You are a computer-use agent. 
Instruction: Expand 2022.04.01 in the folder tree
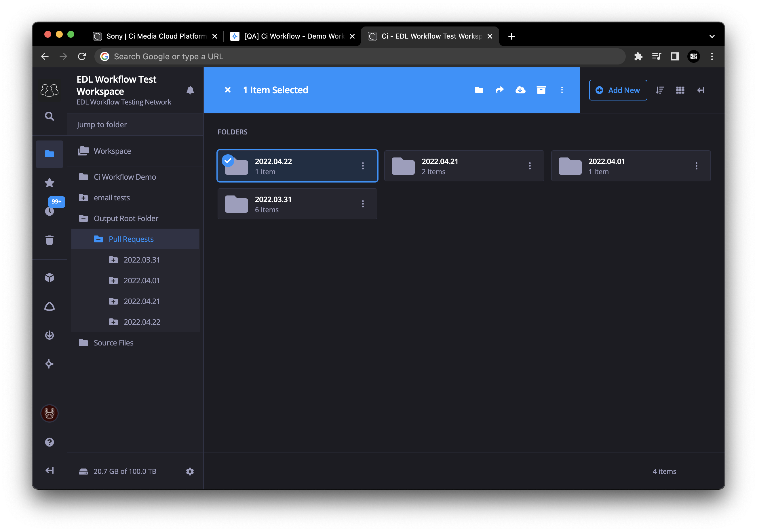coord(113,281)
